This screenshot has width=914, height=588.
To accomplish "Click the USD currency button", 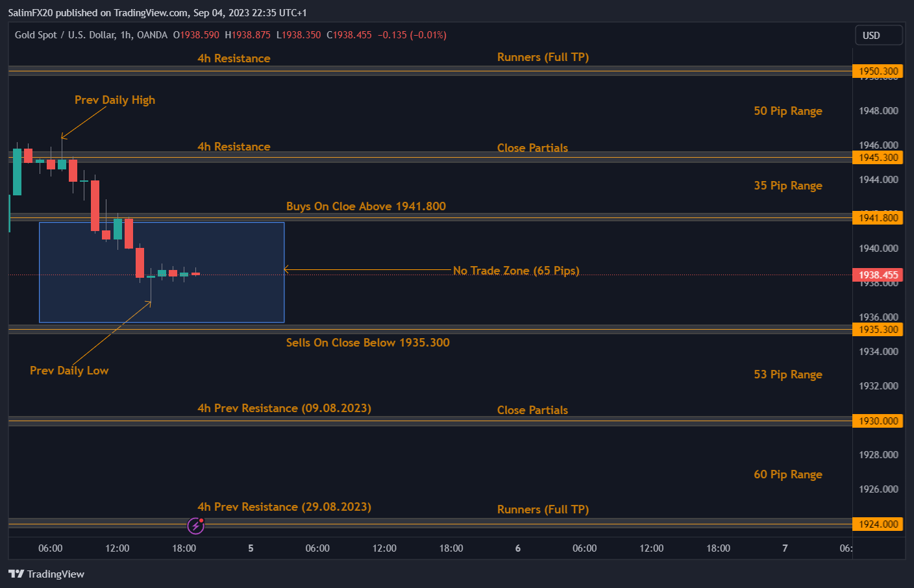I will [879, 35].
